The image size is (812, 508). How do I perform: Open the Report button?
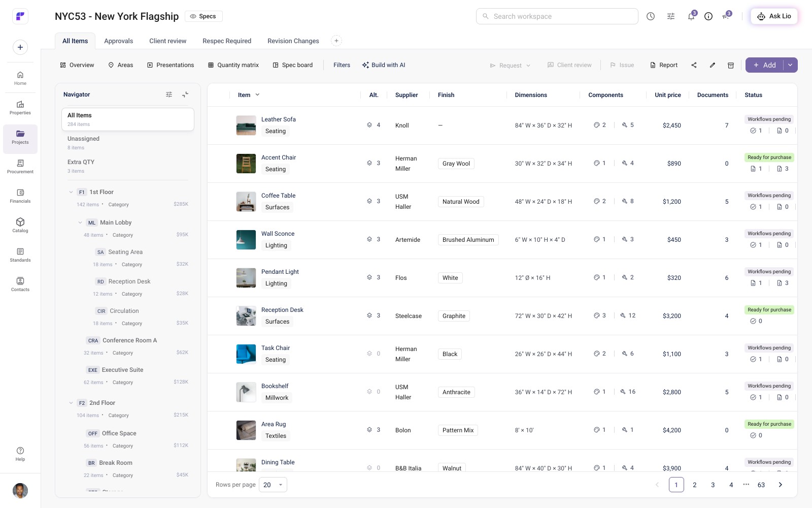[664, 65]
